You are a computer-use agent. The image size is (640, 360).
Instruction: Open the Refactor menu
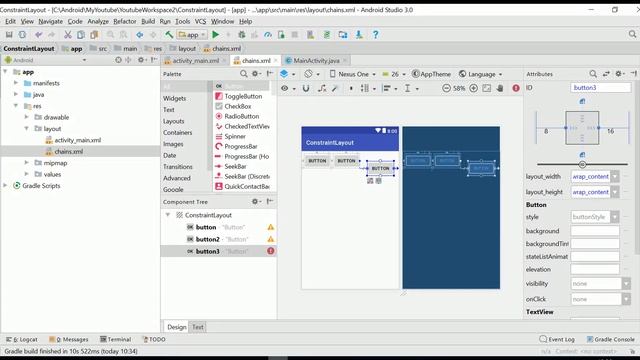pos(124,21)
